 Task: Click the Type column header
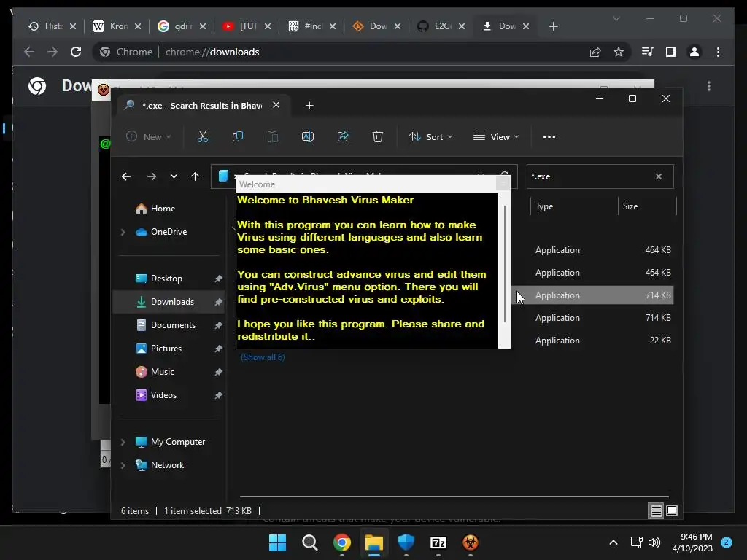[x=574, y=206]
